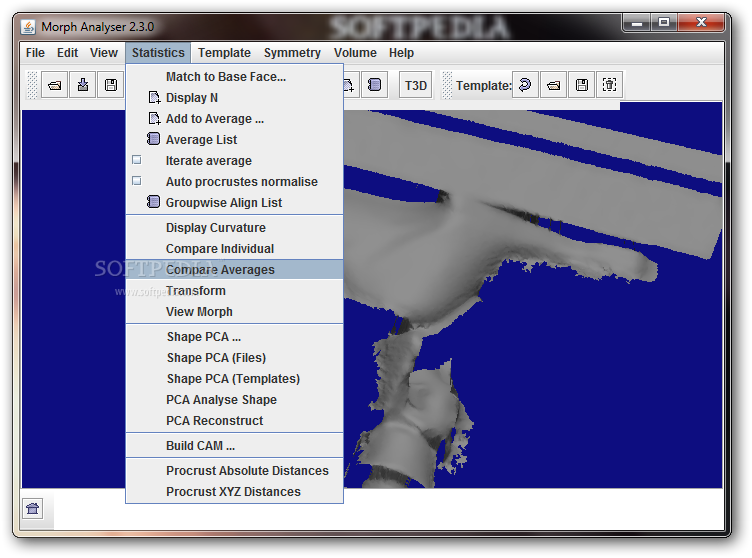Viewport: 752px width, 558px height.
Task: Click the Add to Average document icon
Action: (x=154, y=119)
